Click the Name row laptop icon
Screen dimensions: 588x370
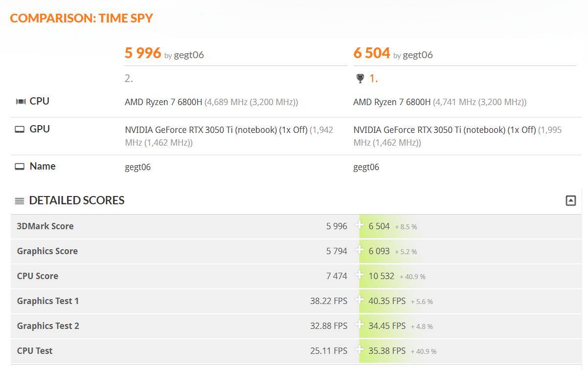point(20,167)
